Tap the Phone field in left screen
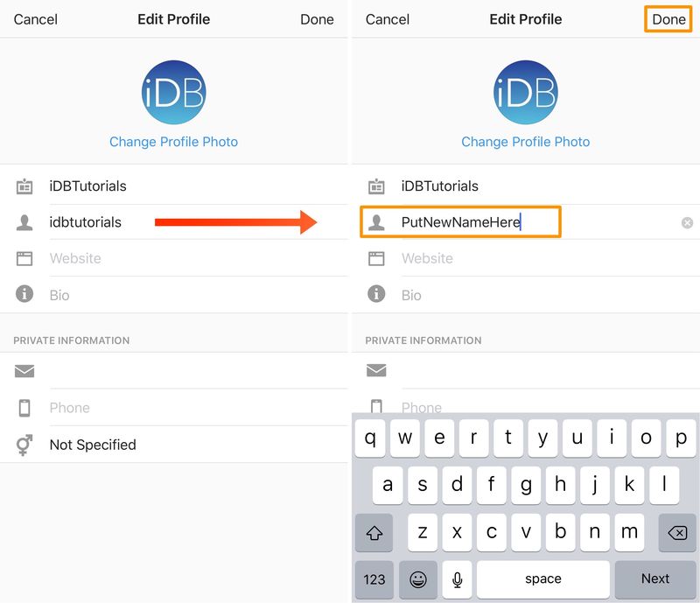 click(174, 408)
